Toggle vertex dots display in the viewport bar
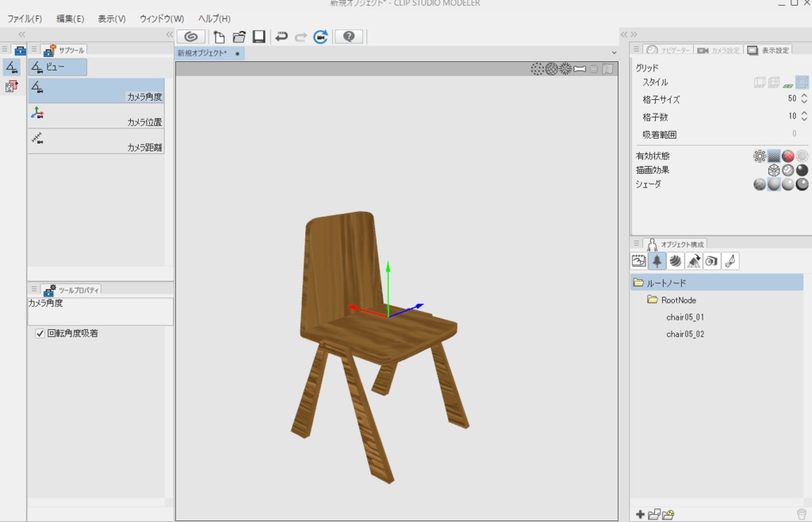The image size is (812, 522). (537, 69)
